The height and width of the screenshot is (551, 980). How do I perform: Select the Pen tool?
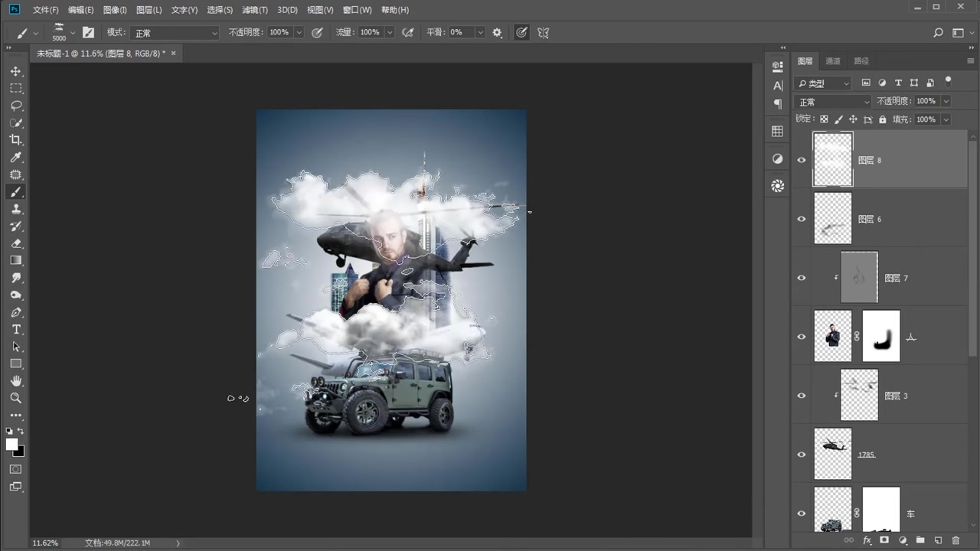click(x=15, y=312)
